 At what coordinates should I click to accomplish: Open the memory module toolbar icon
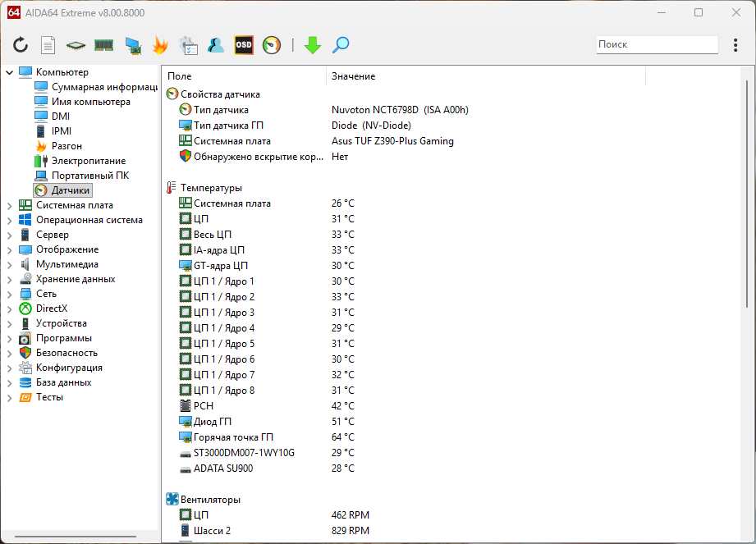tap(103, 45)
